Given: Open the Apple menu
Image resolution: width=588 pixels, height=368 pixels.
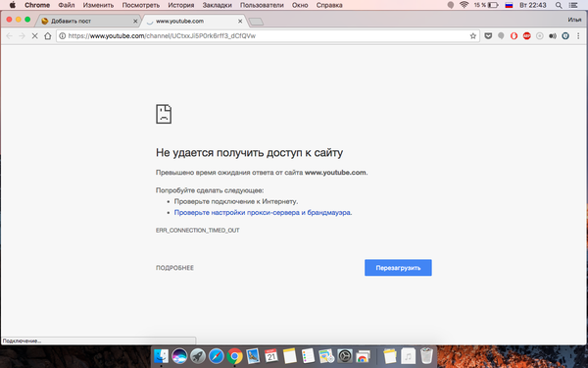Looking at the screenshot, I should 13,5.
